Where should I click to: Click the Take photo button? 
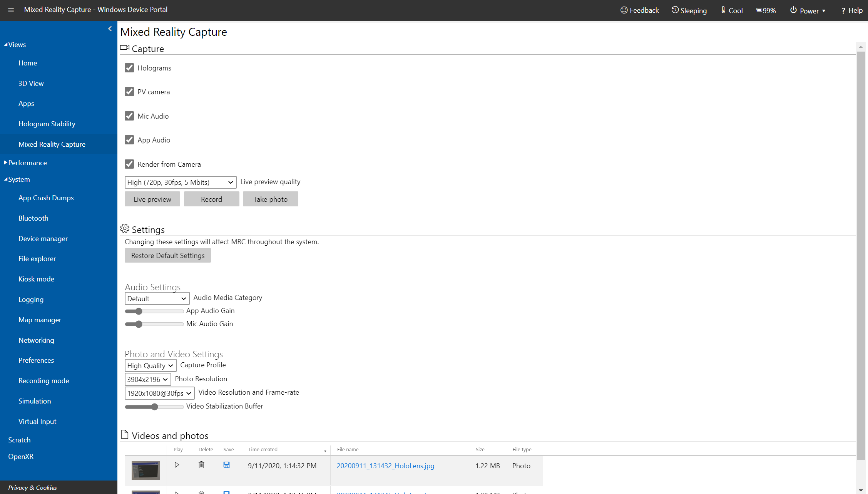coord(270,199)
